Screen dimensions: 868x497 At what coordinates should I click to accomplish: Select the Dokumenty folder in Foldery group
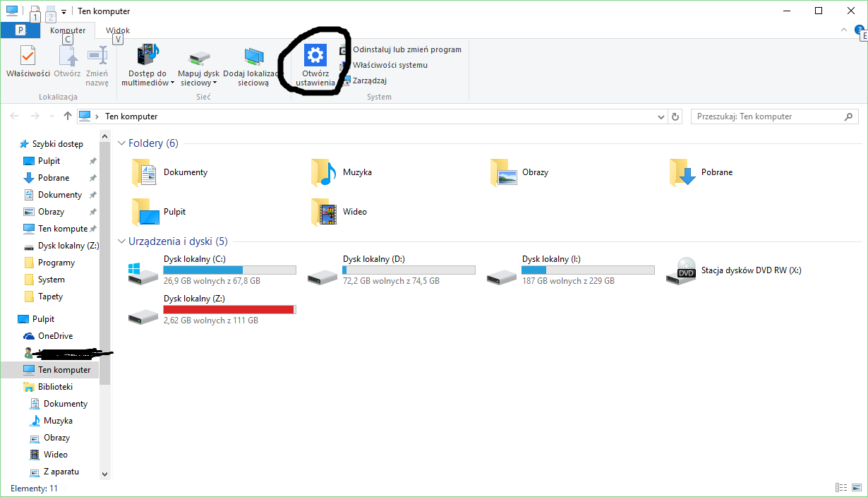pos(170,172)
